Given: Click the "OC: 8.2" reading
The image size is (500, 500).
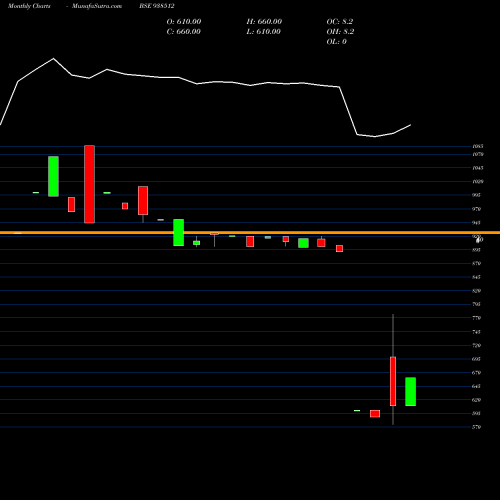Looking at the screenshot, I should point(340,22).
